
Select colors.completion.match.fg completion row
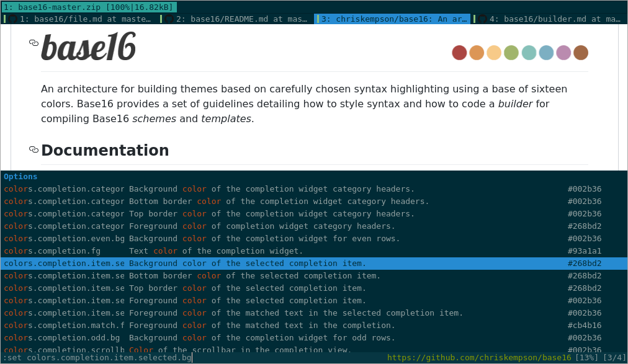point(314,325)
